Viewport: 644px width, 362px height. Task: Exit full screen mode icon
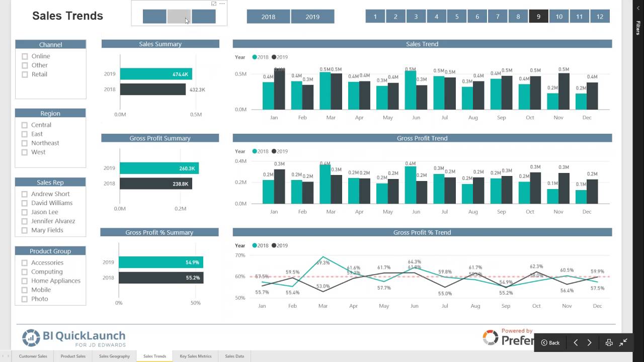pos(623,342)
